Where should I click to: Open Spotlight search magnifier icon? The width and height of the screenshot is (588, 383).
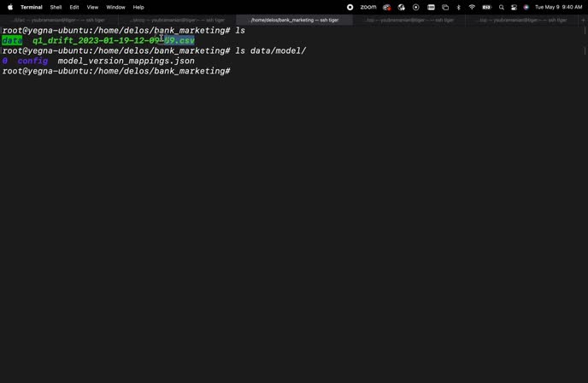tap(502, 7)
